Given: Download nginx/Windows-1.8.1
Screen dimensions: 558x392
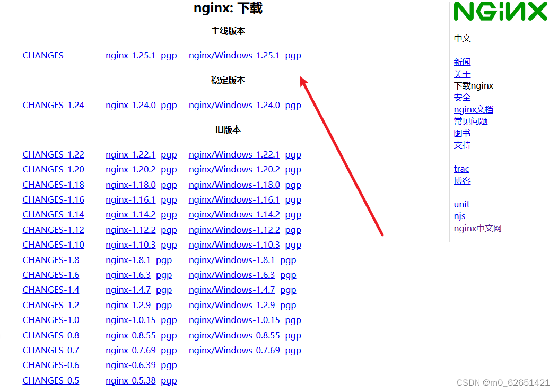Looking at the screenshot, I should (232, 260).
